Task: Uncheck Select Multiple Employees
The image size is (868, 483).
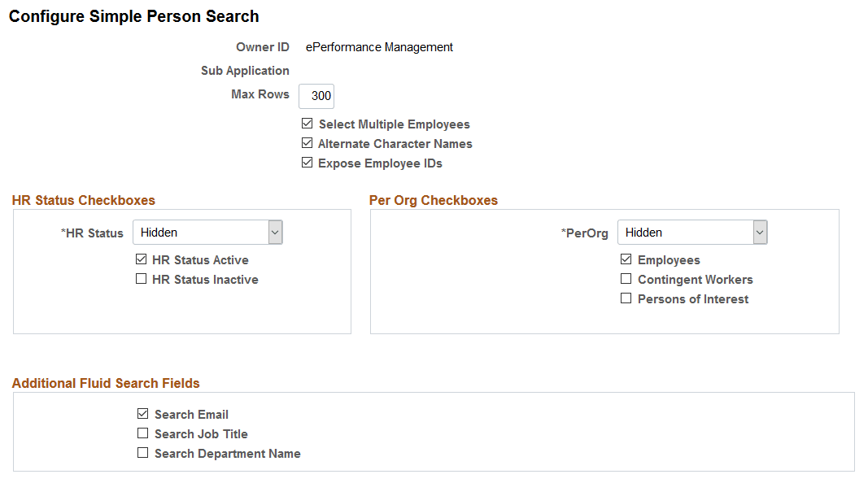Action: click(x=308, y=123)
